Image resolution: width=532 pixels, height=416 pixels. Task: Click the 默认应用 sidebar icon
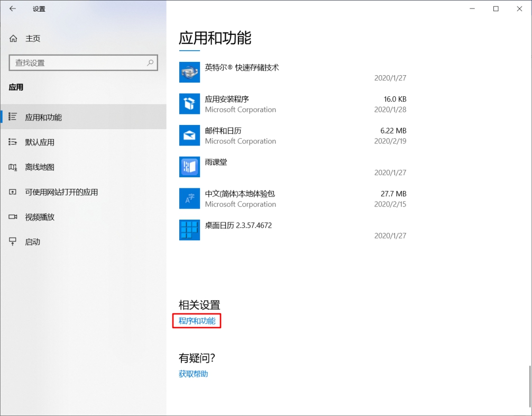(x=13, y=142)
